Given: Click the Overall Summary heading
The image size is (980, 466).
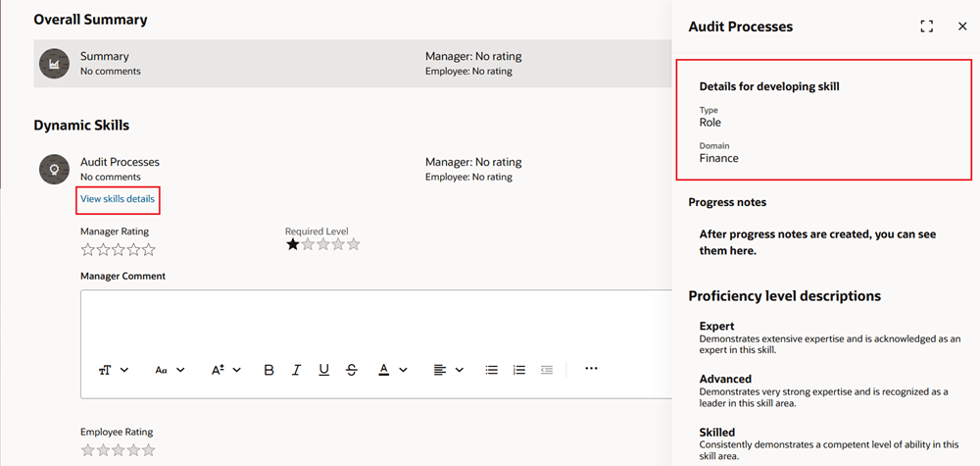Looking at the screenshot, I should [90, 20].
